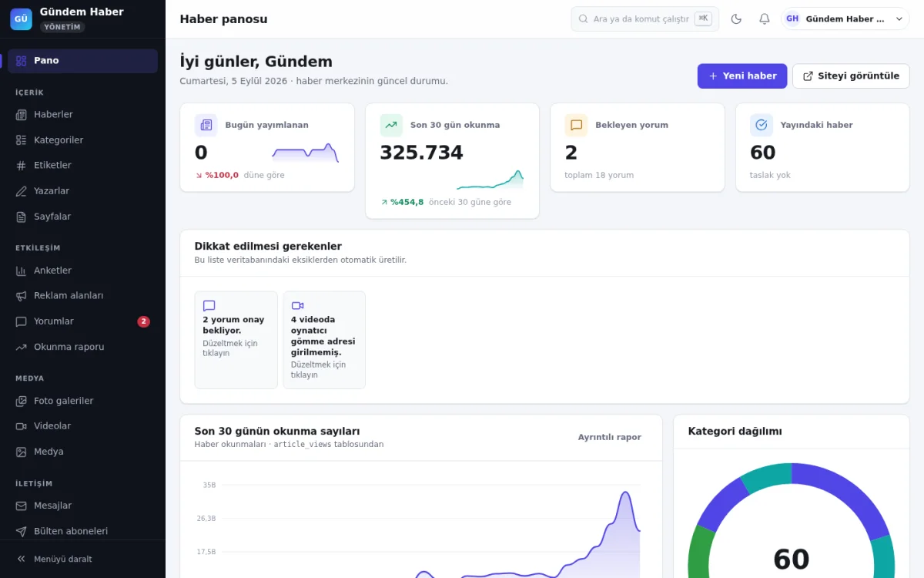
Task: Open Kategoriler in the sidebar
Action: tap(82, 139)
